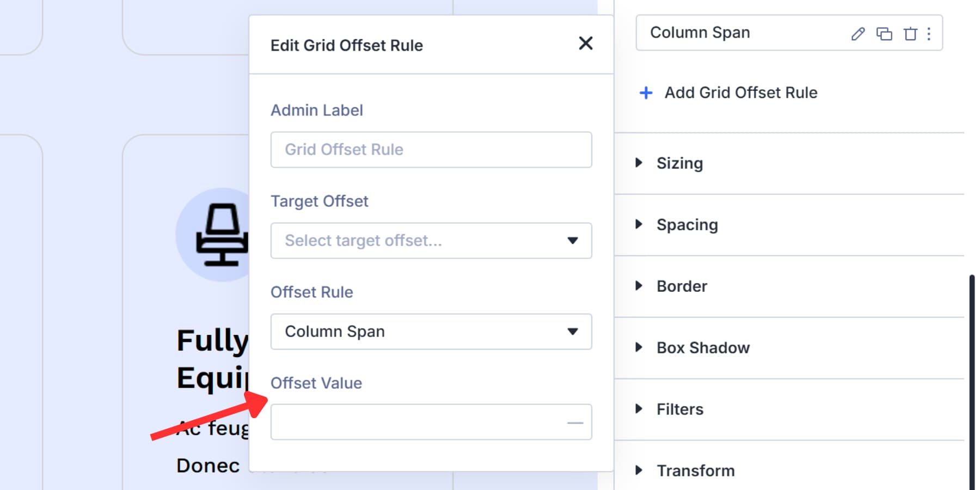The height and width of the screenshot is (490, 980).
Task: Edit the Column Span rule name
Action: [x=857, y=34]
